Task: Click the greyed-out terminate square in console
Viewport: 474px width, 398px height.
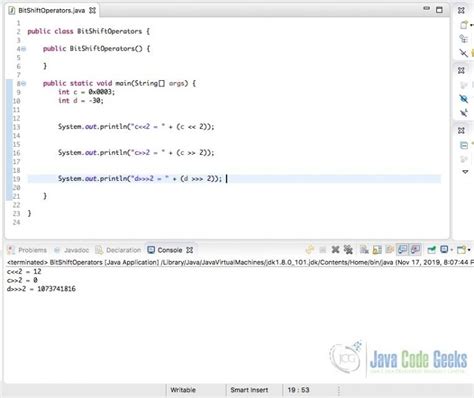Action: pos(322,250)
